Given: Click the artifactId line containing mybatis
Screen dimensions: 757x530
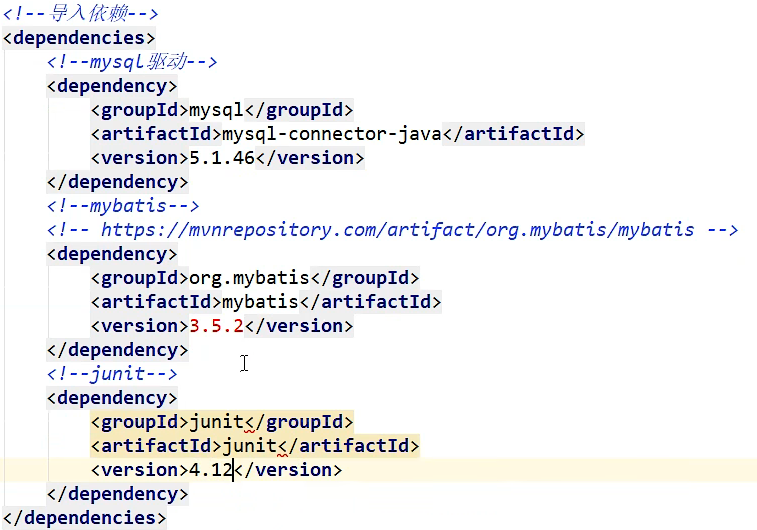Looking at the screenshot, I should pyautogui.click(x=266, y=302).
